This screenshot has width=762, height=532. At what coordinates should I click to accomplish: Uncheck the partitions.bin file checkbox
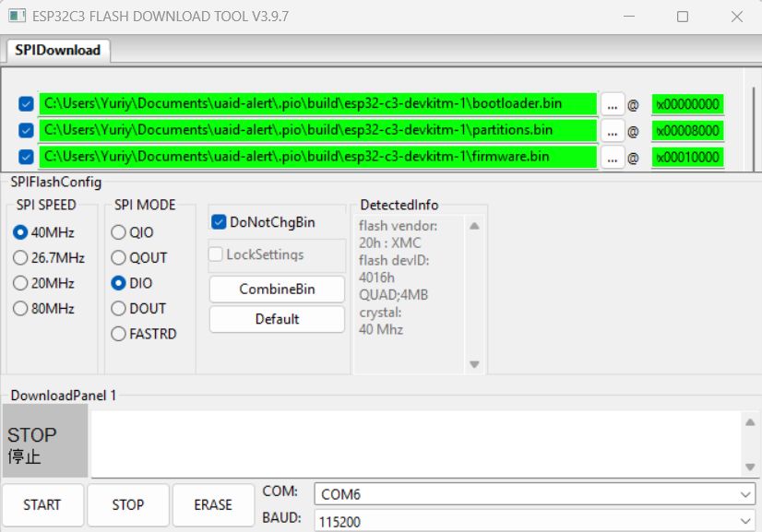(26, 130)
